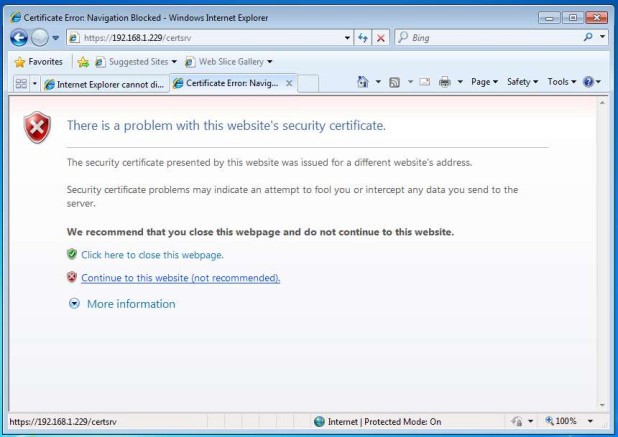The width and height of the screenshot is (618, 437).
Task: Open the Tools menu
Action: coord(562,82)
